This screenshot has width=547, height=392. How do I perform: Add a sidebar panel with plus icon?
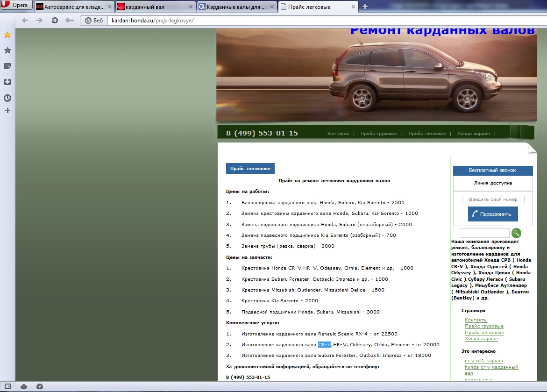(x=7, y=111)
